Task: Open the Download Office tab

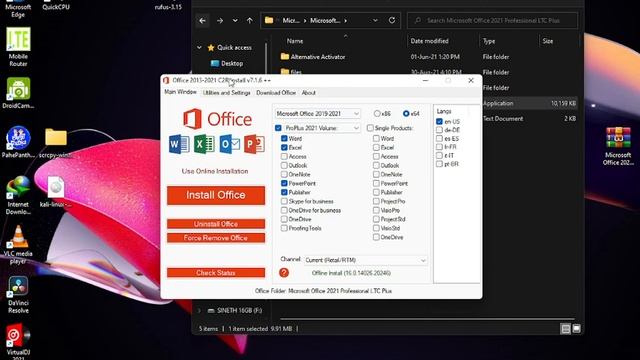Action: 276,93
